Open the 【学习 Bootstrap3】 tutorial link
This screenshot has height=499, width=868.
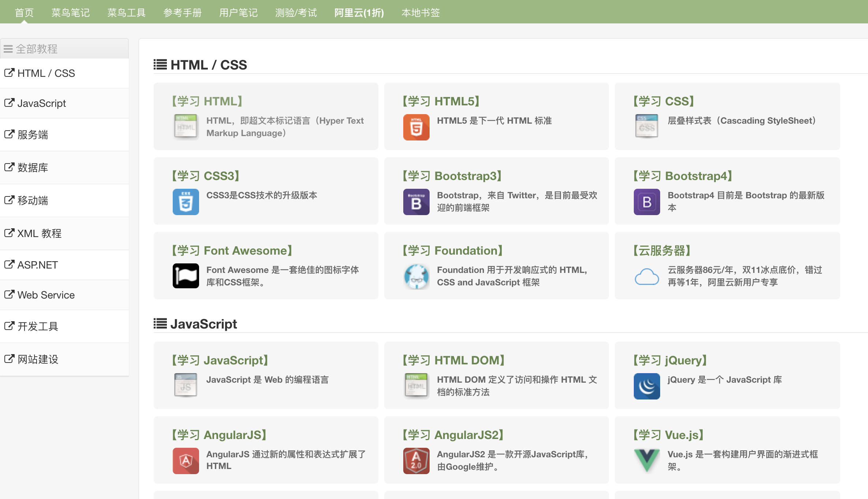click(452, 176)
